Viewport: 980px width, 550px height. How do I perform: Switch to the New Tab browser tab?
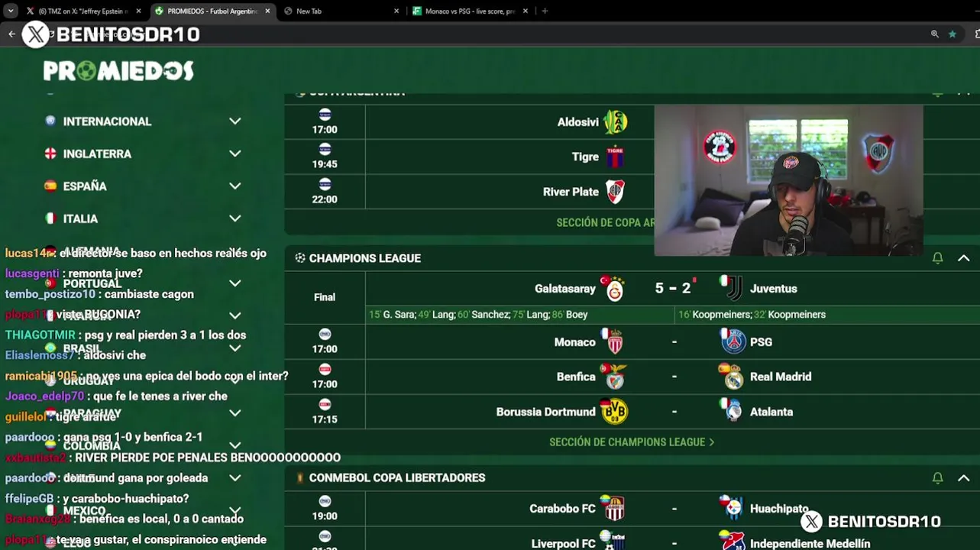[x=341, y=11]
